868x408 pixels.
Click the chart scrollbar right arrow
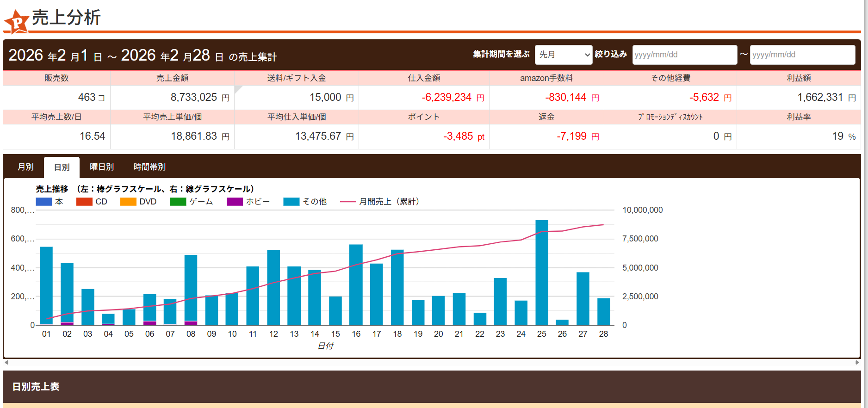click(857, 363)
